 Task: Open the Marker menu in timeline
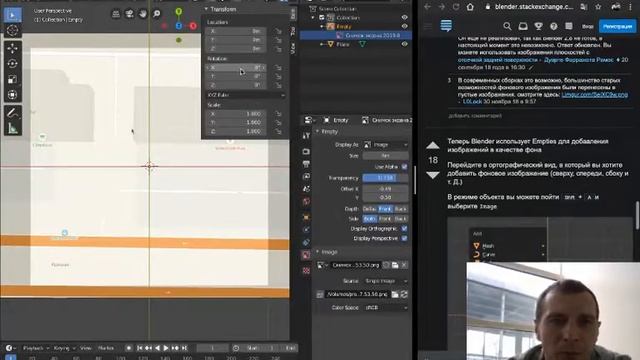106,348
